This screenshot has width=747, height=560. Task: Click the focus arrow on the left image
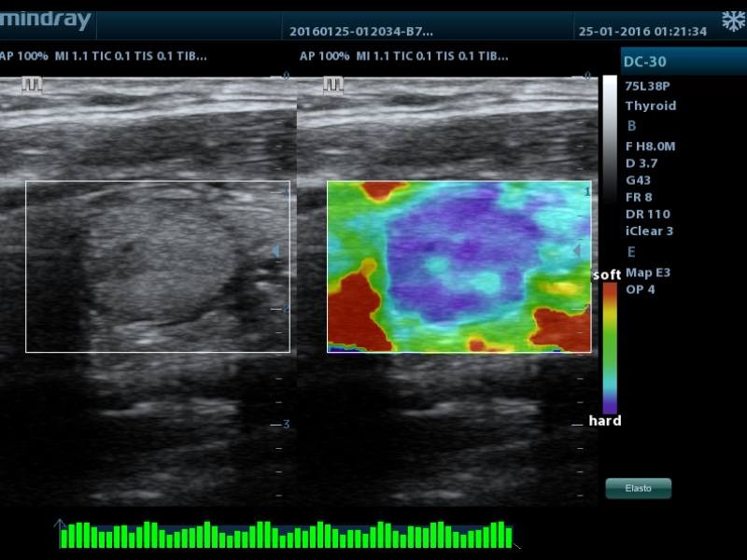point(275,251)
